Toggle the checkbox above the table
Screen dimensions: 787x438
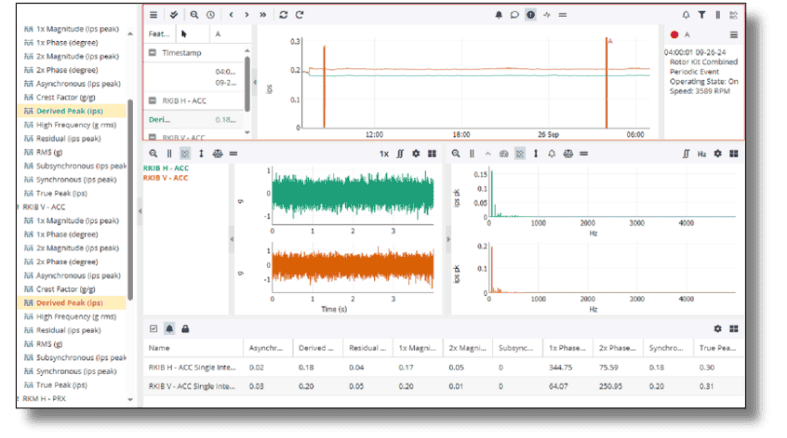point(153,328)
